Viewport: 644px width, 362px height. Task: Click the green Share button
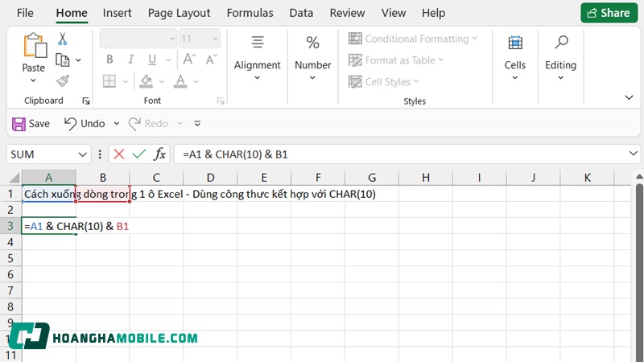point(609,13)
